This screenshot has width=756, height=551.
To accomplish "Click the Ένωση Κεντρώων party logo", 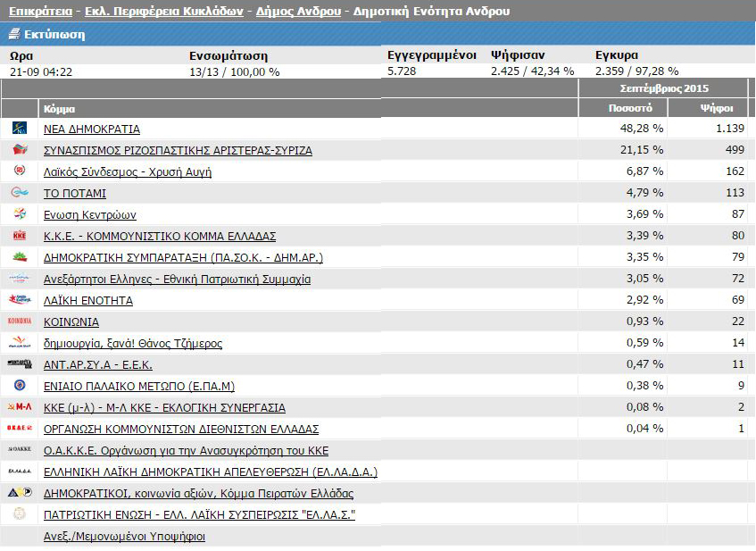I will click(x=20, y=213).
